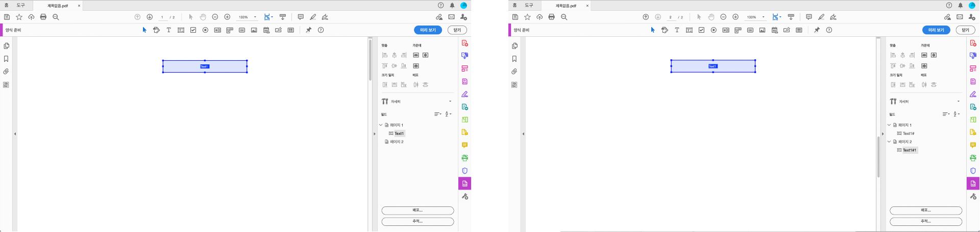980x232 pixels.
Task: Go to the next page in the left window
Action: pos(150,17)
